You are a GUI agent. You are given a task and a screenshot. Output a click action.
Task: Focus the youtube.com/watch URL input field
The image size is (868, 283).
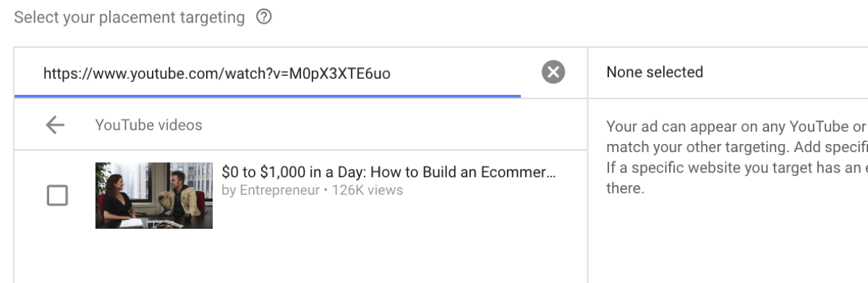point(268,72)
